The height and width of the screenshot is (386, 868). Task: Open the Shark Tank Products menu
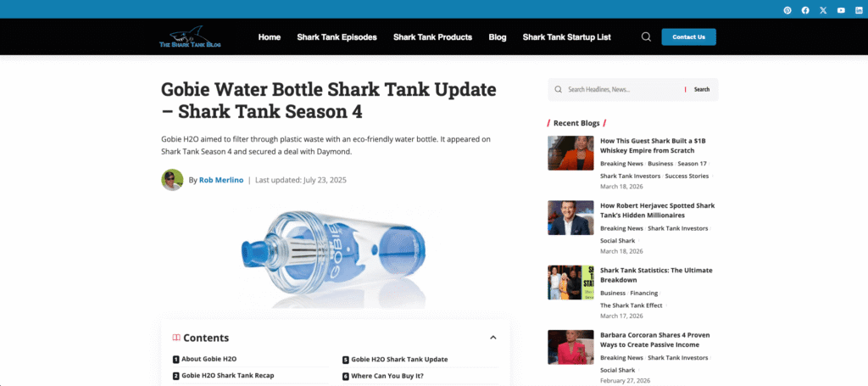tap(433, 37)
